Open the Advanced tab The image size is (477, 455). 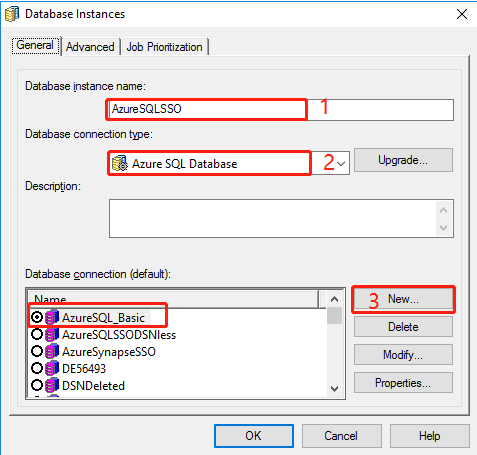(x=90, y=47)
